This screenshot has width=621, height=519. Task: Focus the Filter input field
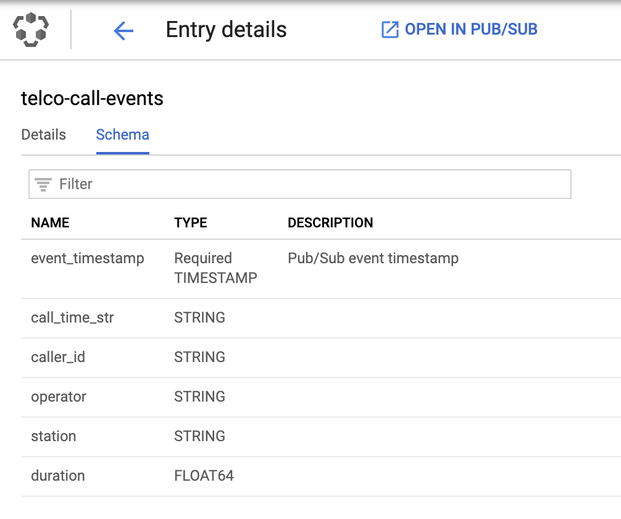pos(300,184)
